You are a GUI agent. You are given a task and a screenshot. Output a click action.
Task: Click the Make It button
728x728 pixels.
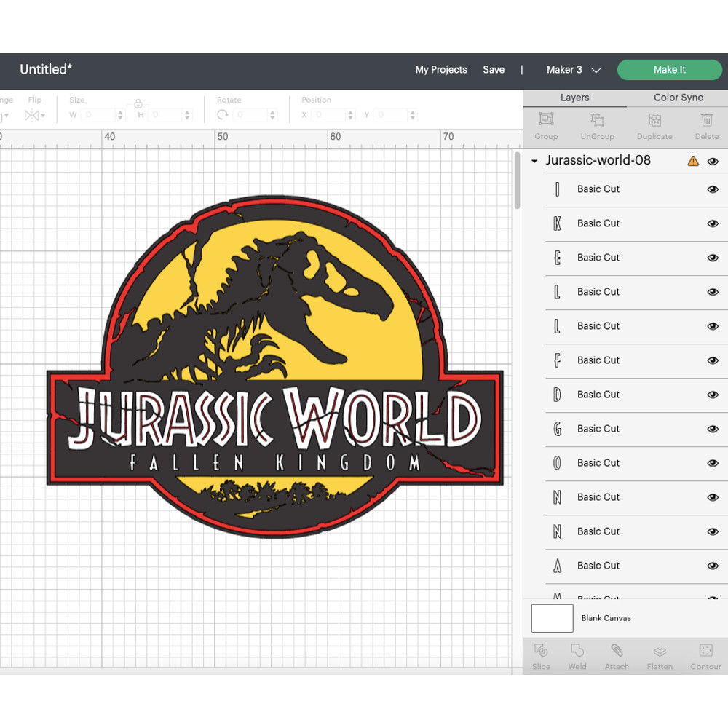tap(669, 70)
